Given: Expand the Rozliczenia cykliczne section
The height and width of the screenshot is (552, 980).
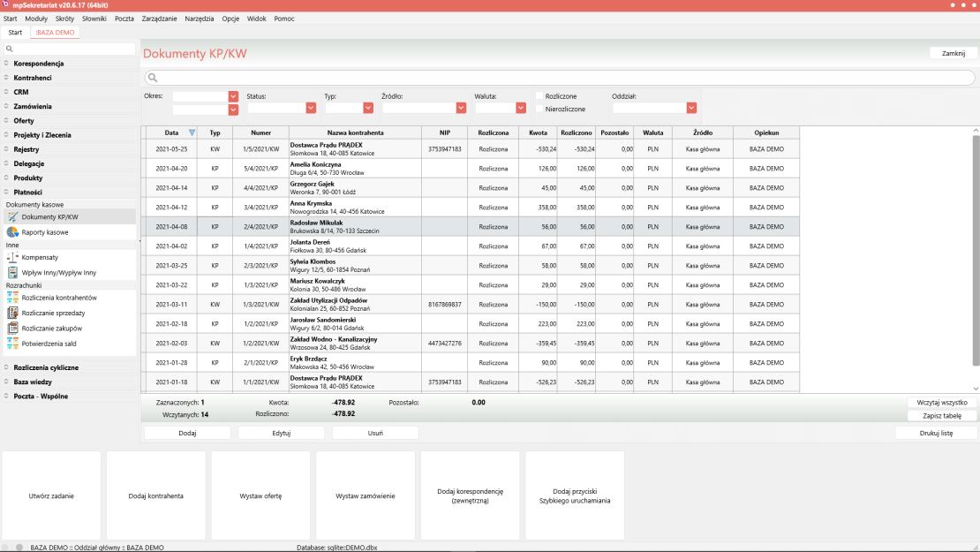Looking at the screenshot, I should coord(6,367).
